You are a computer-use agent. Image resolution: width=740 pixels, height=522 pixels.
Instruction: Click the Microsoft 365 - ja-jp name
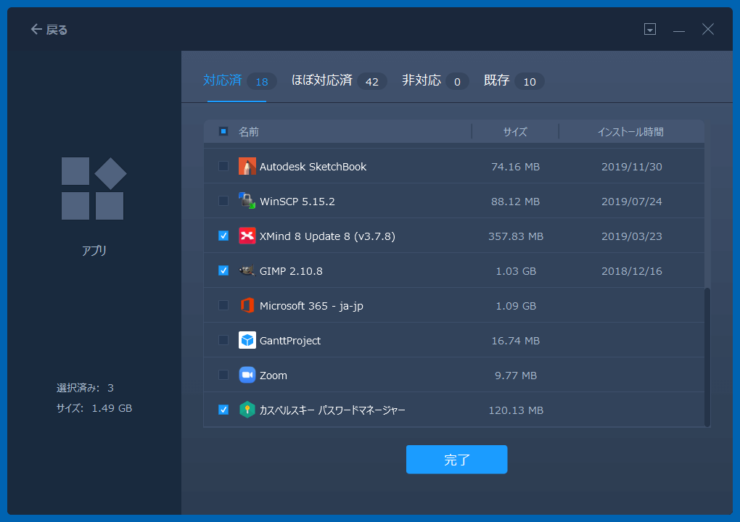point(311,306)
